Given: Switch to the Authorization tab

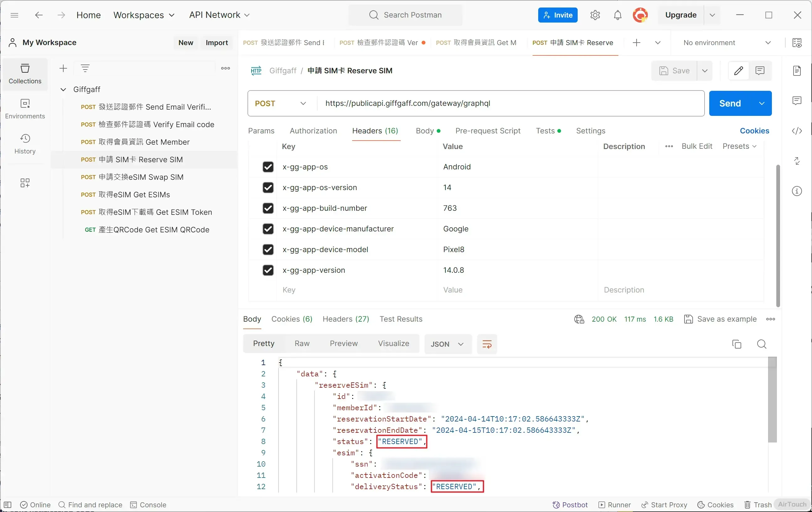Looking at the screenshot, I should [313, 131].
